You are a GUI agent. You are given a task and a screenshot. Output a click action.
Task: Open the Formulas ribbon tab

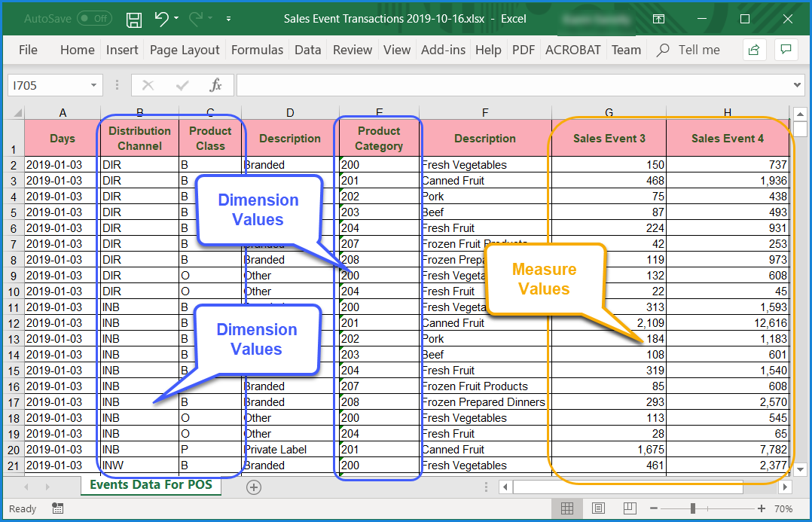click(x=257, y=50)
